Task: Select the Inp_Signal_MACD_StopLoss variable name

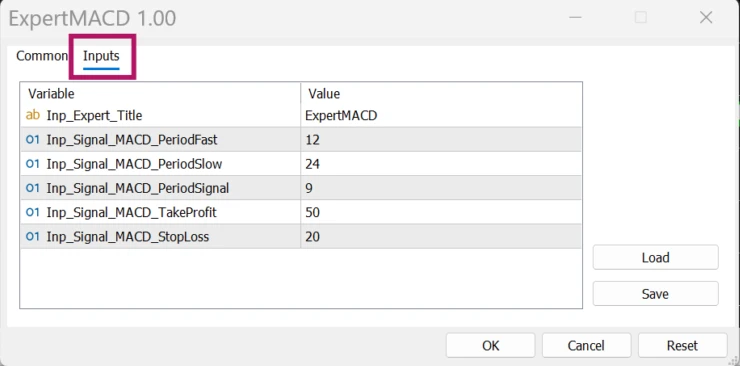Action: pyautogui.click(x=128, y=237)
